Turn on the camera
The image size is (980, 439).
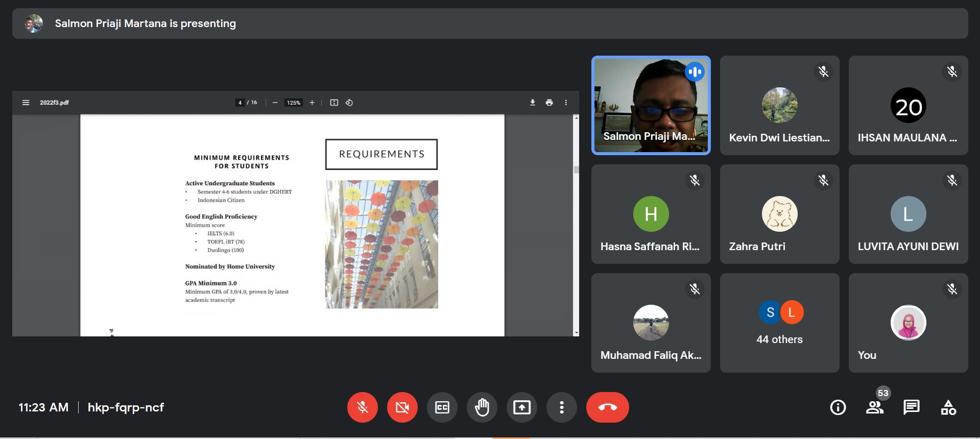click(402, 407)
